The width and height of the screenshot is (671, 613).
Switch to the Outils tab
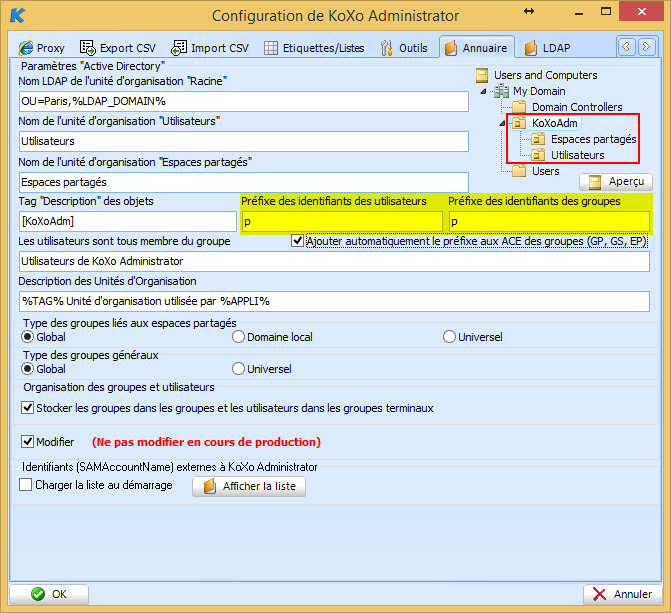404,48
